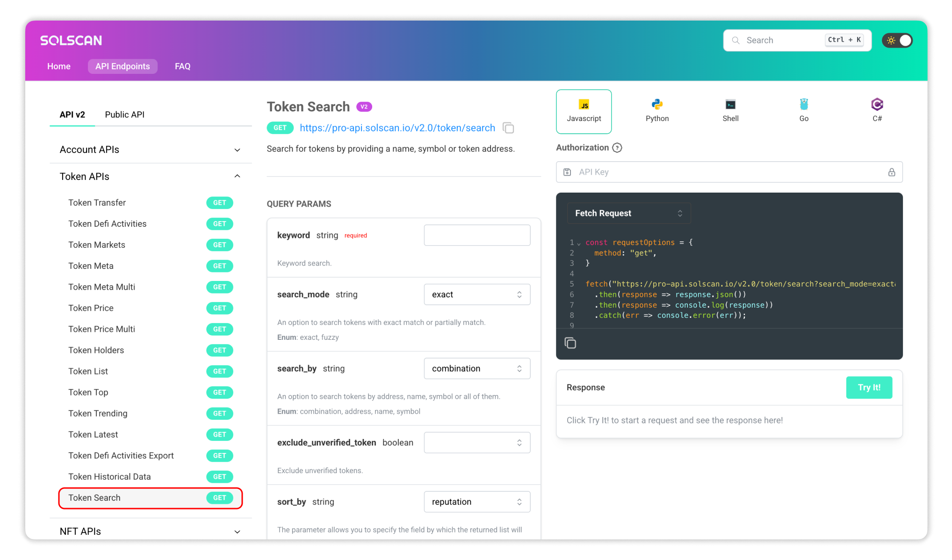The image size is (952, 560).
Task: Open the FAQ menu item
Action: [x=182, y=66]
